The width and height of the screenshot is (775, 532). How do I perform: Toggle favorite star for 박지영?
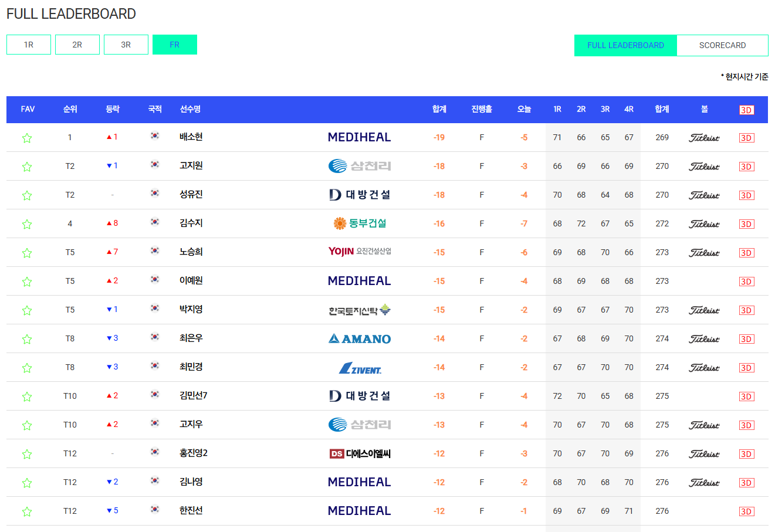pyautogui.click(x=27, y=310)
